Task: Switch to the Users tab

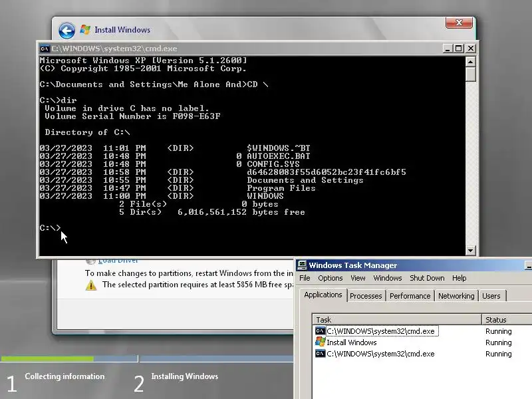Action: coord(491,296)
